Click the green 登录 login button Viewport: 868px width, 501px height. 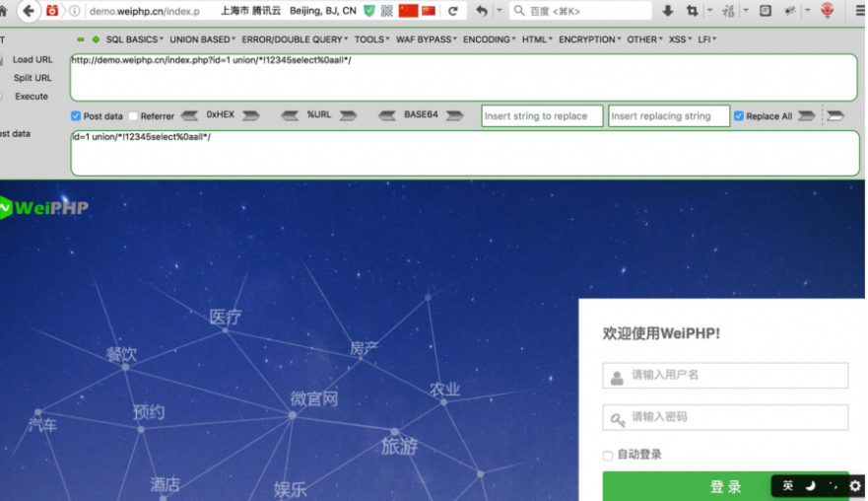726,486
